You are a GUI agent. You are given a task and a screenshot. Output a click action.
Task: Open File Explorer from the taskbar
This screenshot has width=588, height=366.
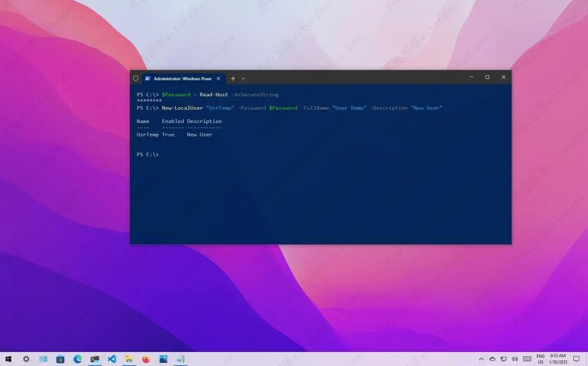coord(129,359)
